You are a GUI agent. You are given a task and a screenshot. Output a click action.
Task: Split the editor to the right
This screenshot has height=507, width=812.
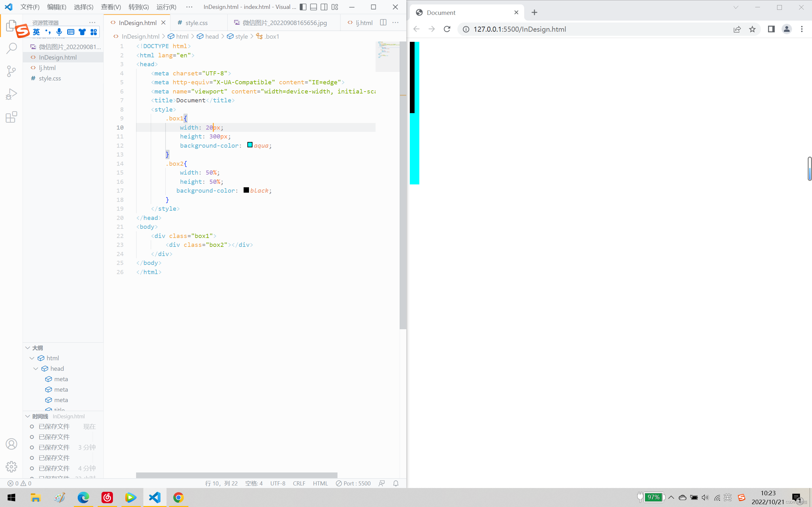383,22
